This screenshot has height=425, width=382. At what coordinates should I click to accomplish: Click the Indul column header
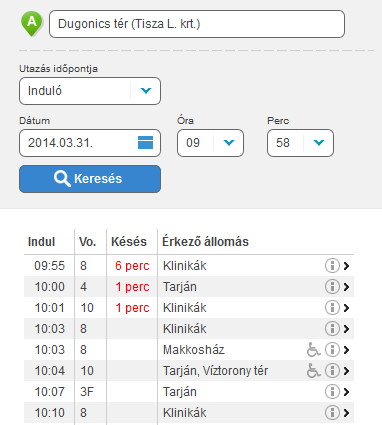41,242
